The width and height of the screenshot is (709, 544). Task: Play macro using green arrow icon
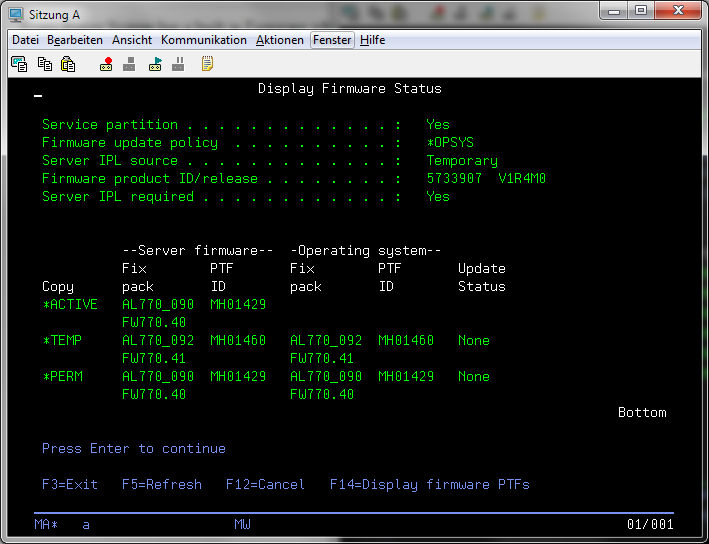click(x=155, y=64)
